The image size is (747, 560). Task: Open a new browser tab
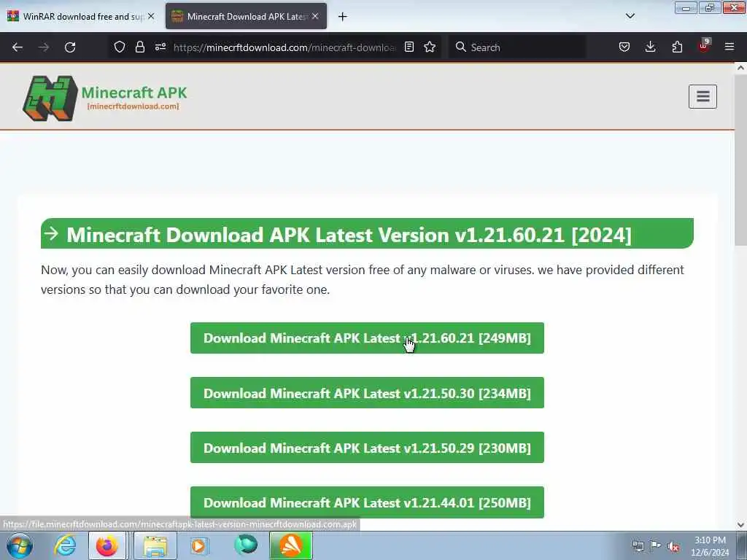[343, 17]
